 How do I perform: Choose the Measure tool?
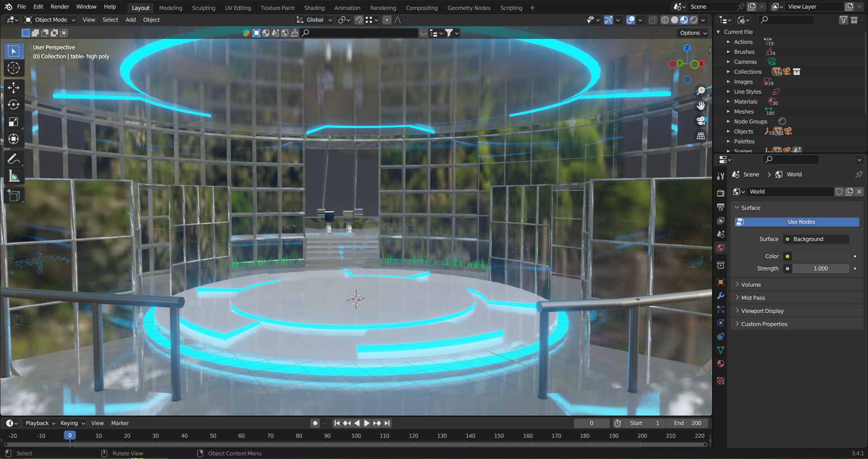click(x=14, y=176)
